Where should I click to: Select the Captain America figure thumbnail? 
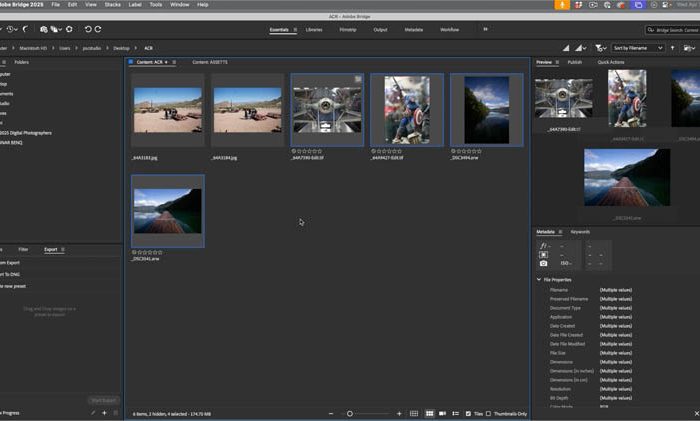point(407,110)
